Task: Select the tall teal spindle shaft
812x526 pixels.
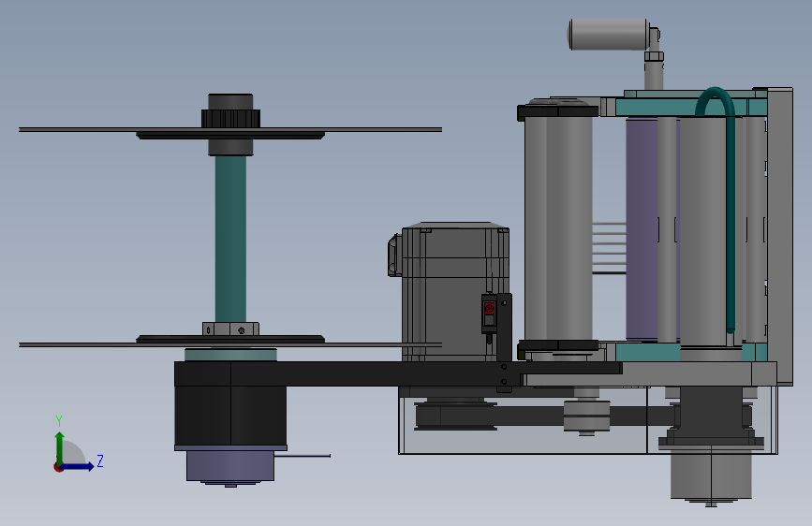Action: [231, 240]
